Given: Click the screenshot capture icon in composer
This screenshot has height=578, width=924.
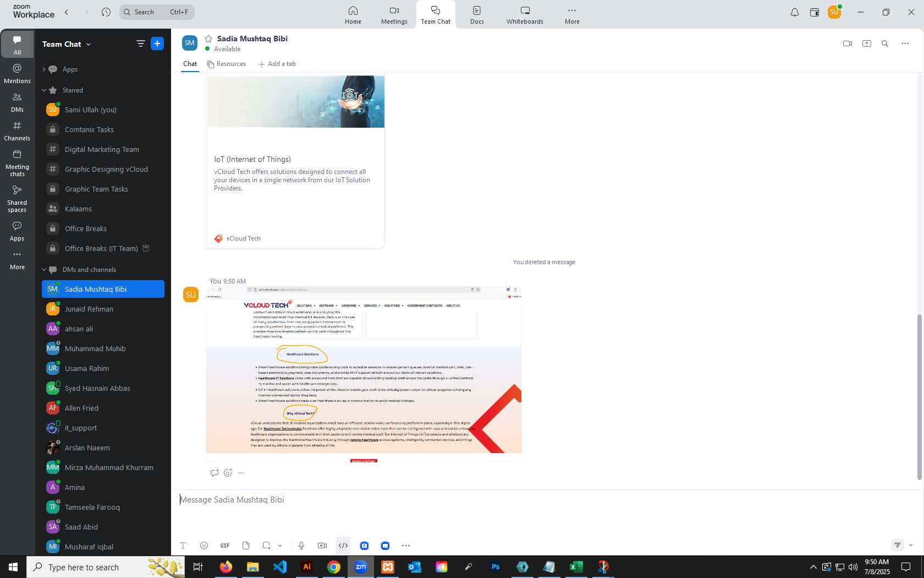Looking at the screenshot, I should pos(266,546).
